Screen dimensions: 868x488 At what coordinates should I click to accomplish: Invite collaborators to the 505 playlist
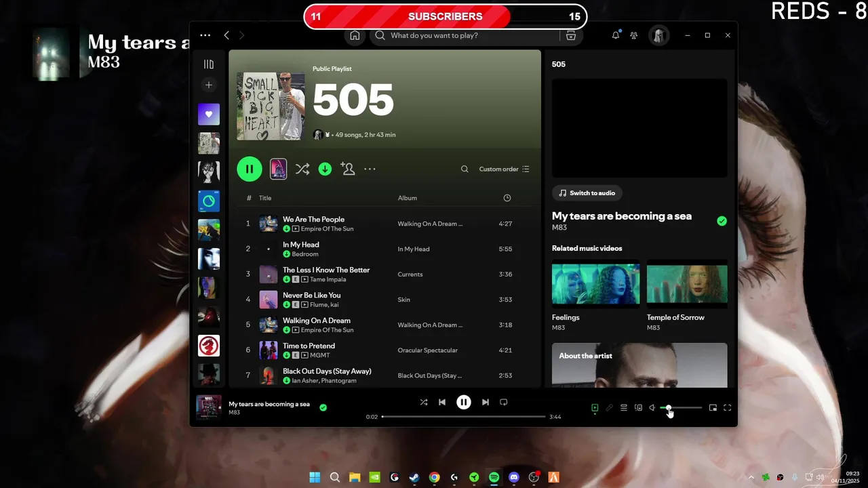(348, 169)
